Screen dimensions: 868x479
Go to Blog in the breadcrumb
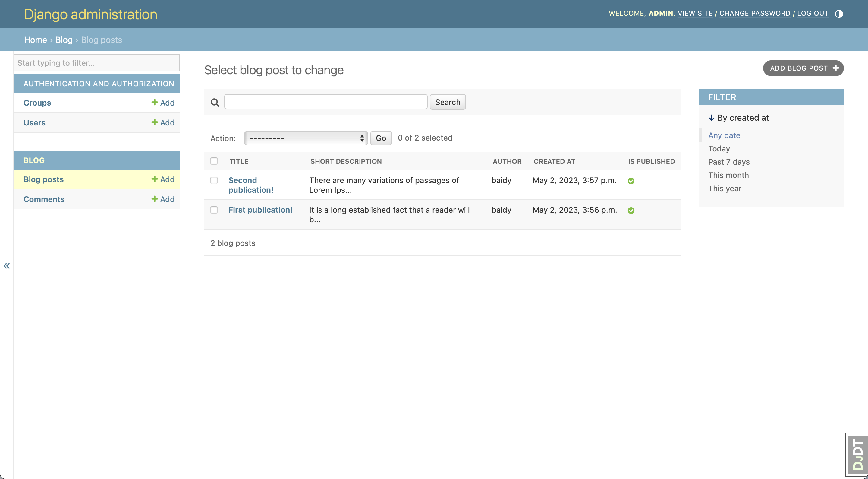click(64, 40)
